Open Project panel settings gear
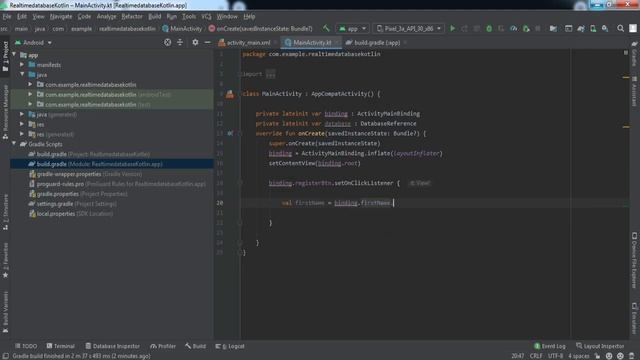Screen dimensions: 640x360 tap(195, 42)
